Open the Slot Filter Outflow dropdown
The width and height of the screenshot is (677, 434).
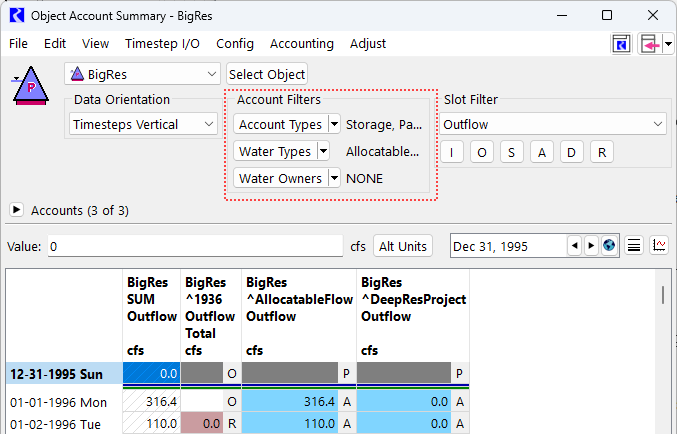coord(554,124)
